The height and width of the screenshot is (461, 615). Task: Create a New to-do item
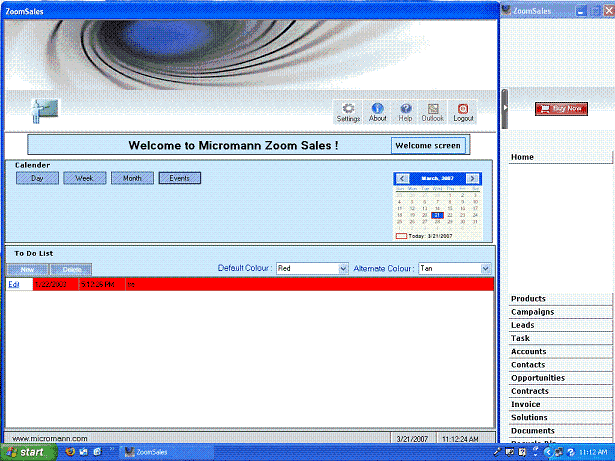[x=27, y=270]
